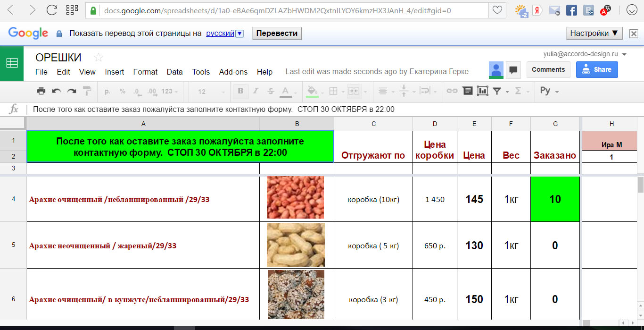The width and height of the screenshot is (644, 330).
Task: Click the Insert chart icon
Action: pos(482,91)
